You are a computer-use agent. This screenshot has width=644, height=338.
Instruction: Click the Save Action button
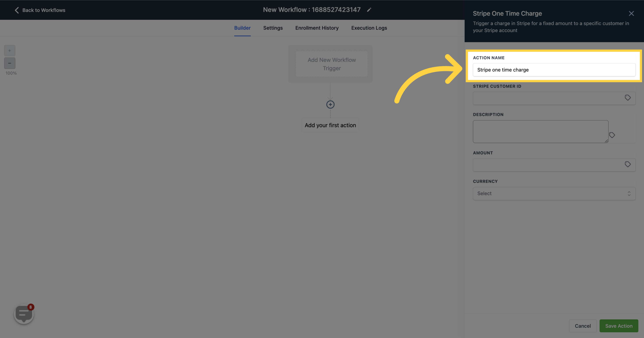(619, 326)
